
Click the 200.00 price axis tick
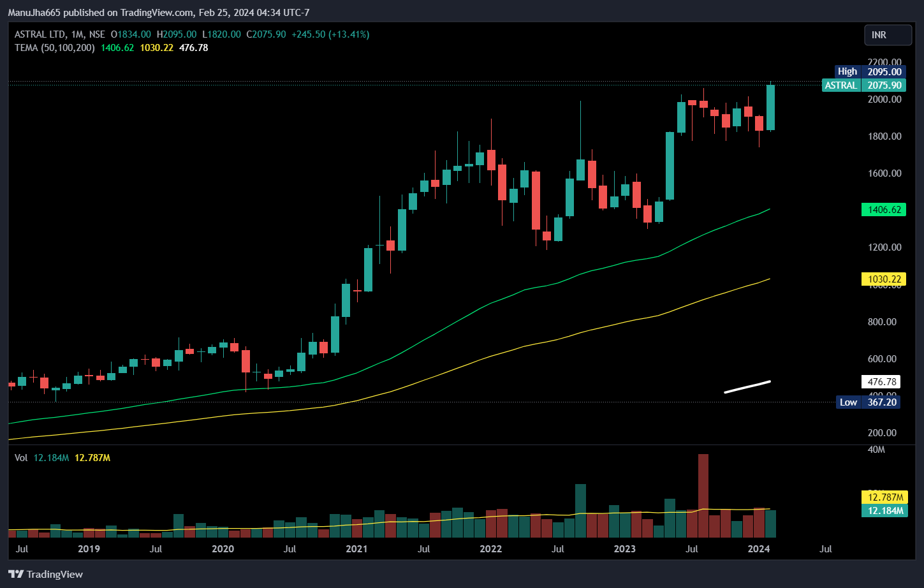882,433
